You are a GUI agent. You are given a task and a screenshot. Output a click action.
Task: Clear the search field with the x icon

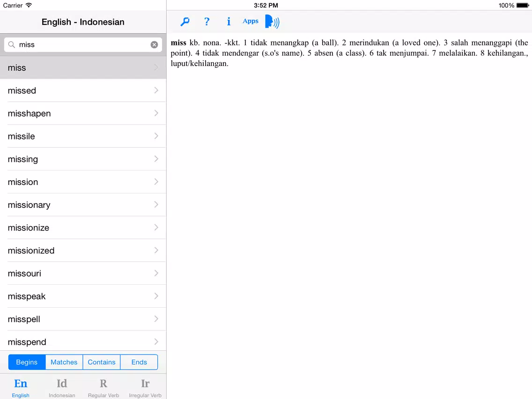(155, 45)
